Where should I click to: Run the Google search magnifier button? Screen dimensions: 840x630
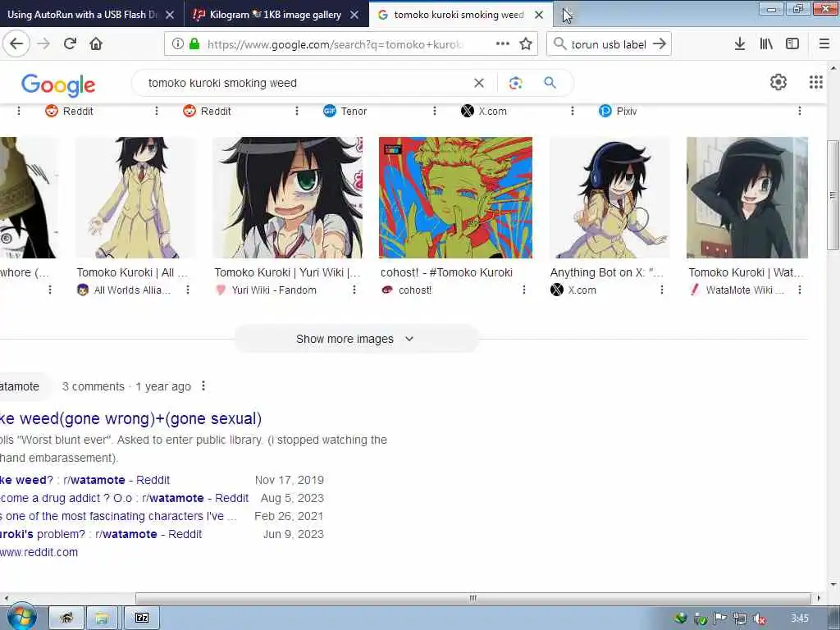(550, 83)
